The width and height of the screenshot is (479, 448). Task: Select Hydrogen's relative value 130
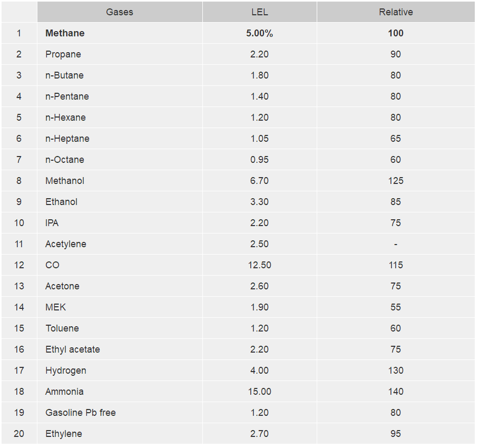coord(396,371)
